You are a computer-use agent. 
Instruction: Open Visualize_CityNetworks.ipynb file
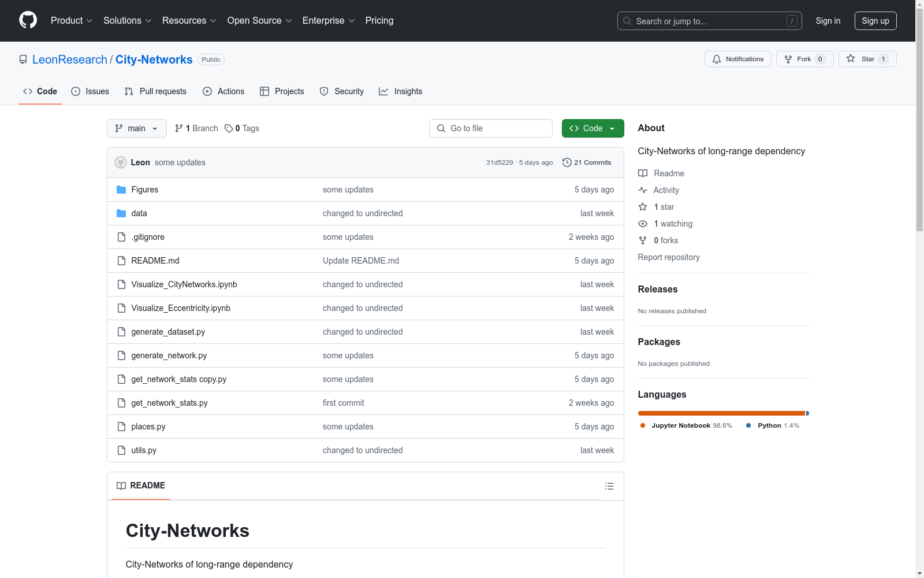click(x=184, y=284)
